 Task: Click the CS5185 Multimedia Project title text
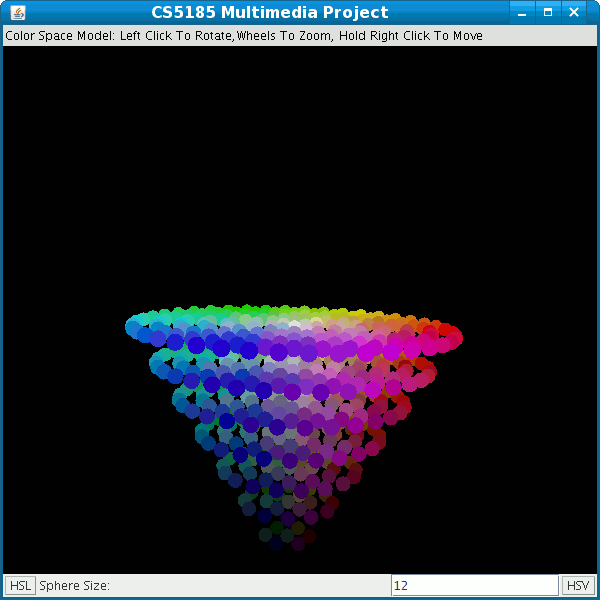tap(269, 13)
